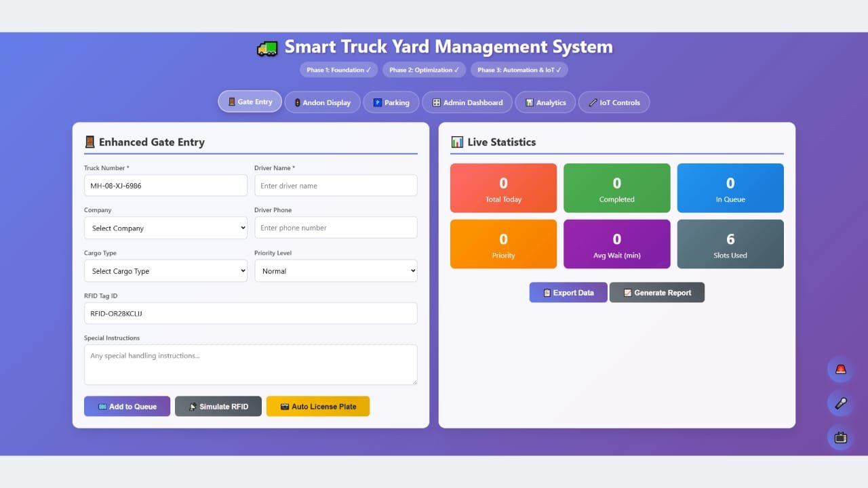Click the Generate Report button

(x=657, y=292)
